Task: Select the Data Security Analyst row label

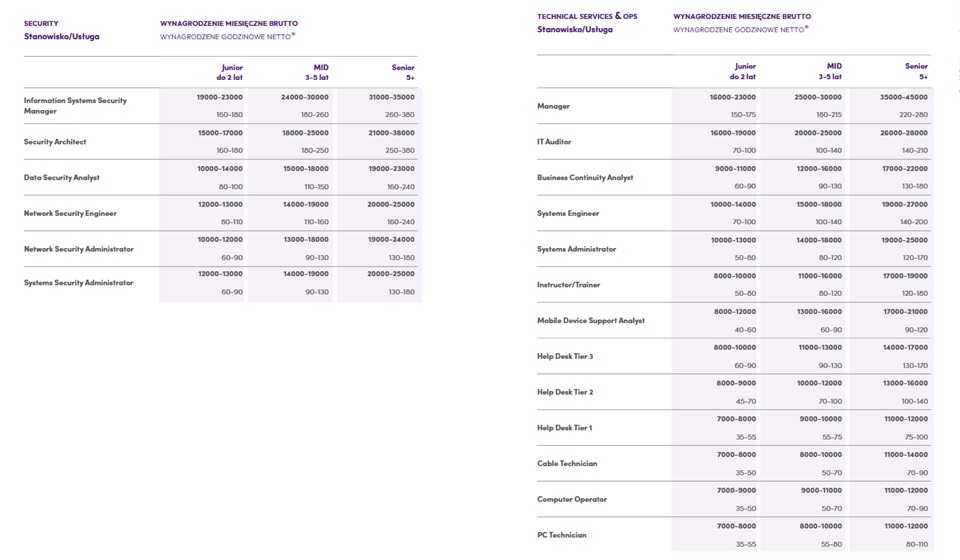Action: [x=61, y=177]
